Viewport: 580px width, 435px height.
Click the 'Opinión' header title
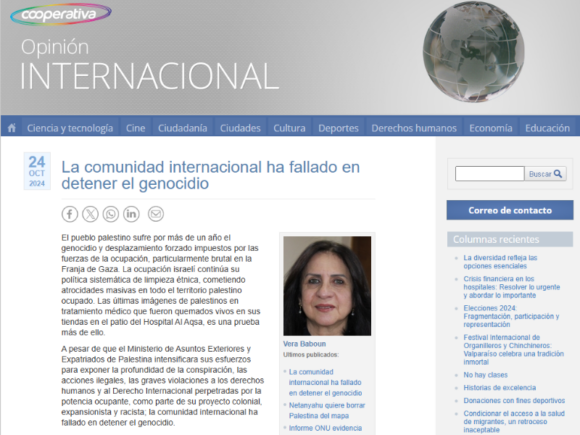55,47
